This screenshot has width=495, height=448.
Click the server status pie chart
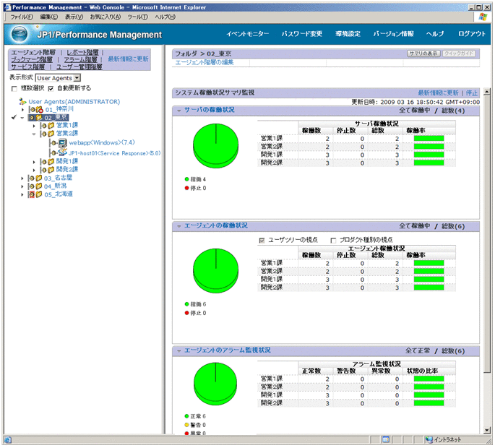(x=217, y=145)
